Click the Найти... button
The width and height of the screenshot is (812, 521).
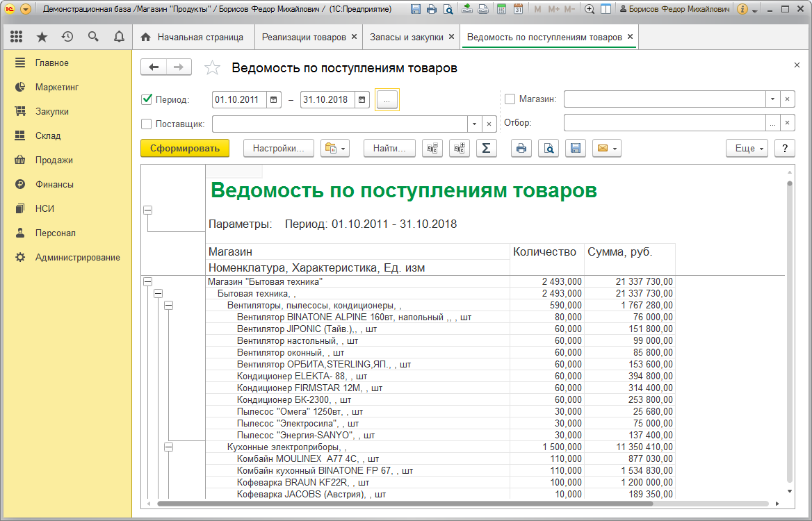[389, 149]
